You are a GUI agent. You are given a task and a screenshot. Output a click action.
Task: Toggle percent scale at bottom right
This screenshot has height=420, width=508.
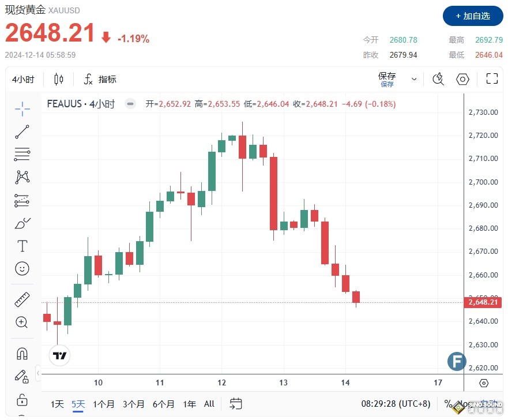[x=448, y=404]
